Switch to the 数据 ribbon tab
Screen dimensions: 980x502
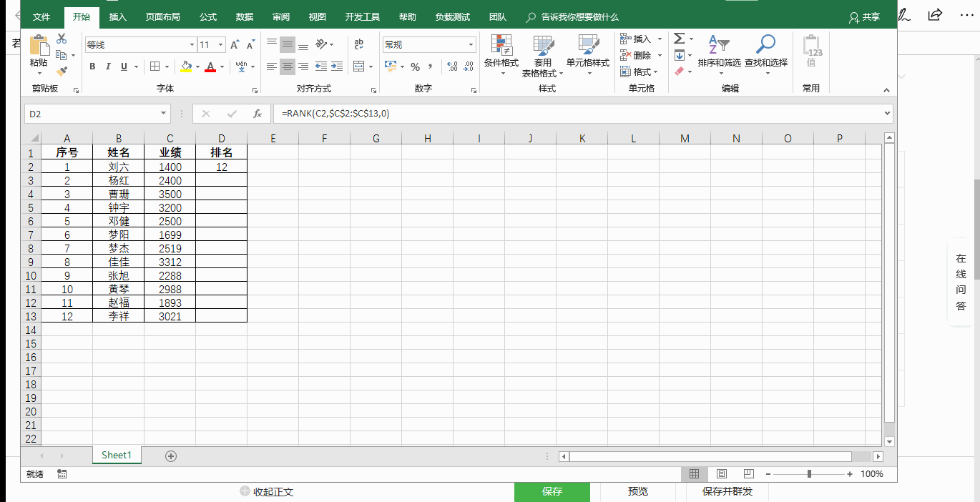pyautogui.click(x=245, y=16)
